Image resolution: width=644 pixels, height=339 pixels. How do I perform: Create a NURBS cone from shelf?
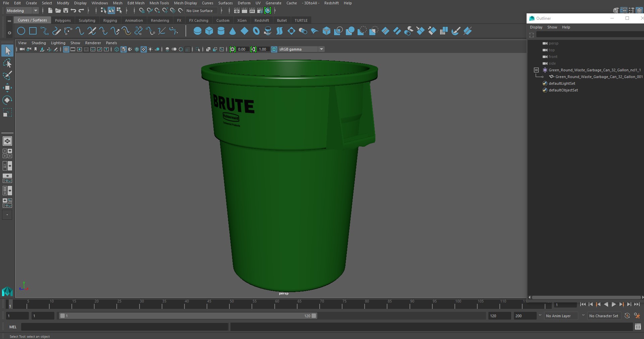point(233,31)
